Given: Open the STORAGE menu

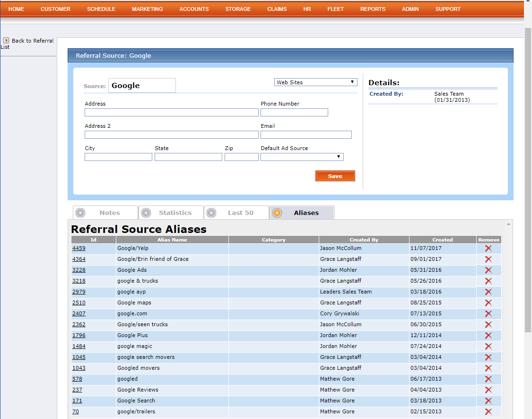Looking at the screenshot, I should (x=238, y=9).
